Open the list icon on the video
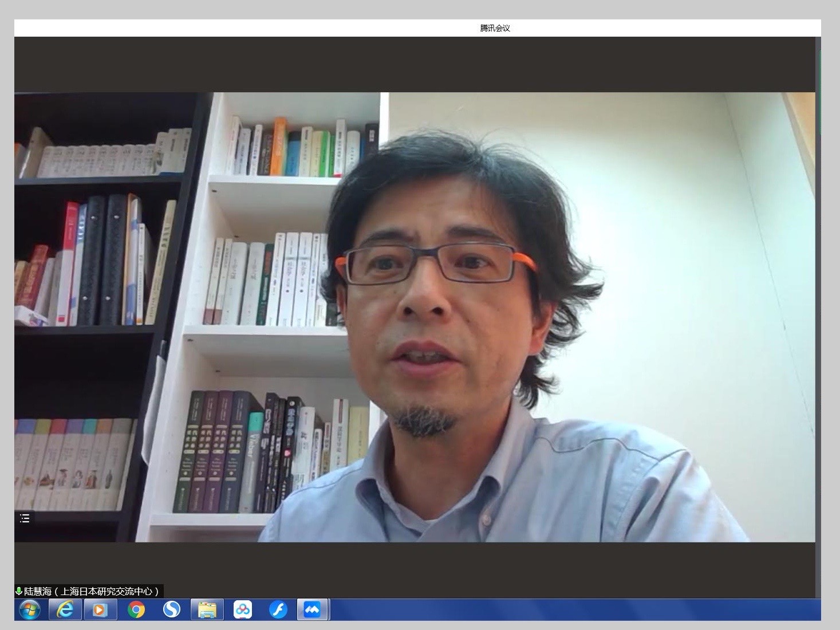840x630 pixels. tap(25, 518)
